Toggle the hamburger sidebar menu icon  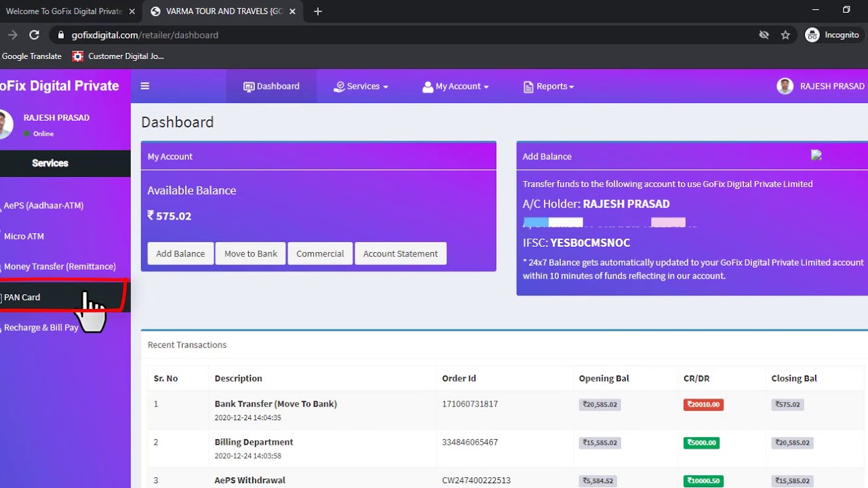click(144, 86)
